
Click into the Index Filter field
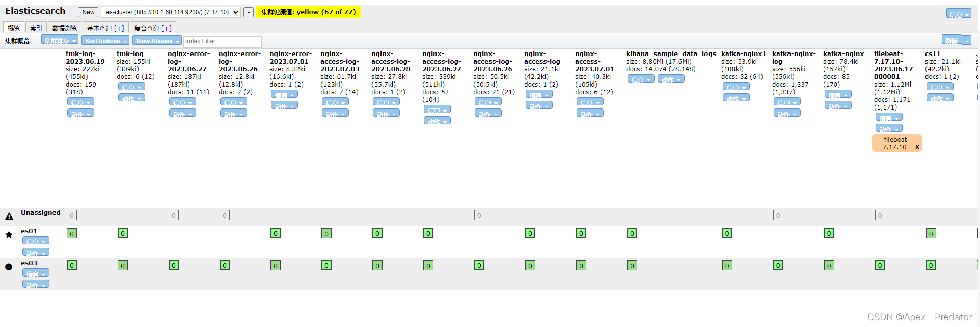(x=223, y=41)
